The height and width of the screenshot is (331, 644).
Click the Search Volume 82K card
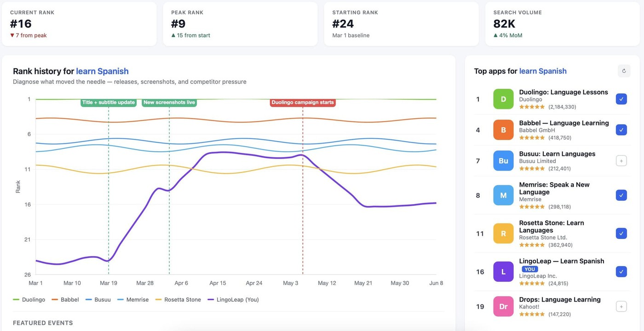click(x=563, y=24)
